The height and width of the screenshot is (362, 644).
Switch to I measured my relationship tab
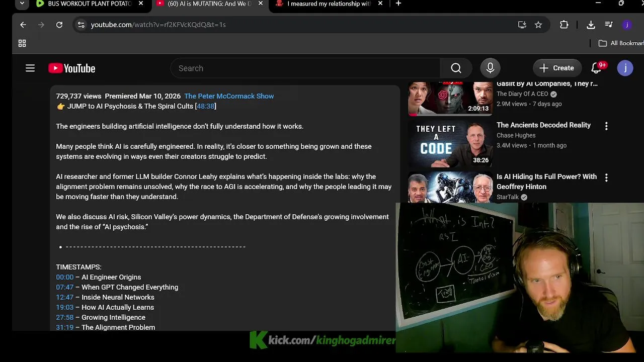(330, 4)
